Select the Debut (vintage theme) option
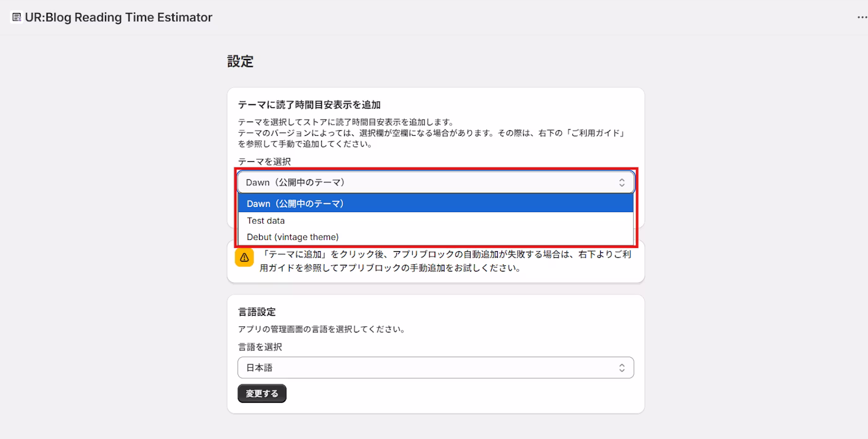Screen dimensions: 868x439 click(293, 236)
